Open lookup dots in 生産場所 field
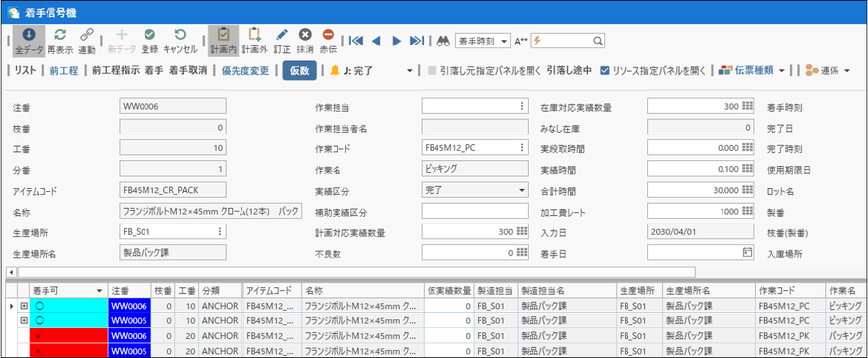Viewport: 868px width, 358px height. click(x=220, y=231)
